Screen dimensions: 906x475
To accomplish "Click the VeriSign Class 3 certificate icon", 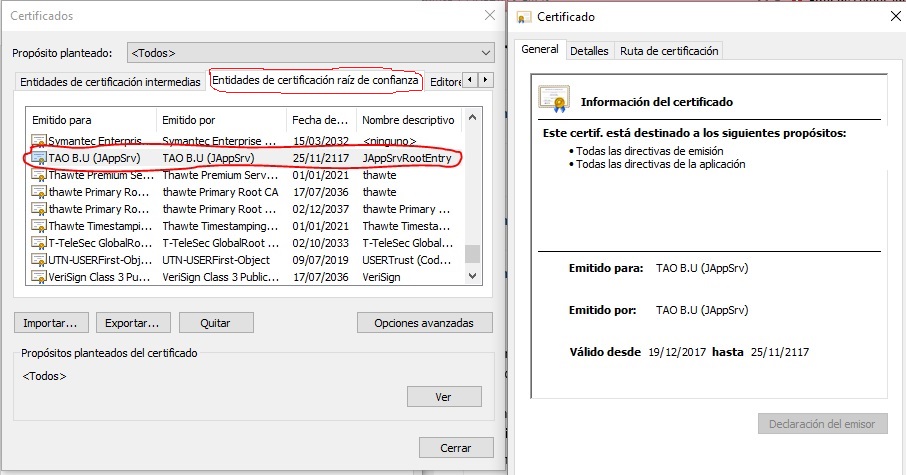I will tap(39, 277).
